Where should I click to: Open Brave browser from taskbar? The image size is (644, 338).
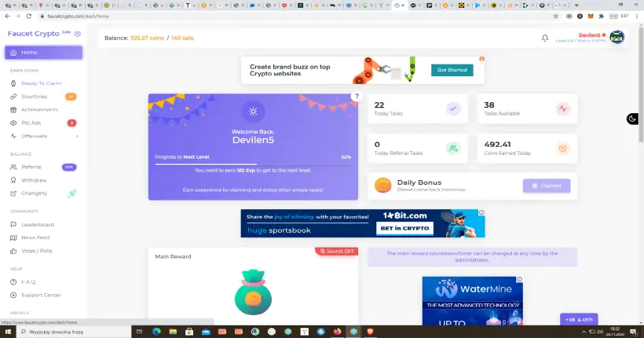370,332
